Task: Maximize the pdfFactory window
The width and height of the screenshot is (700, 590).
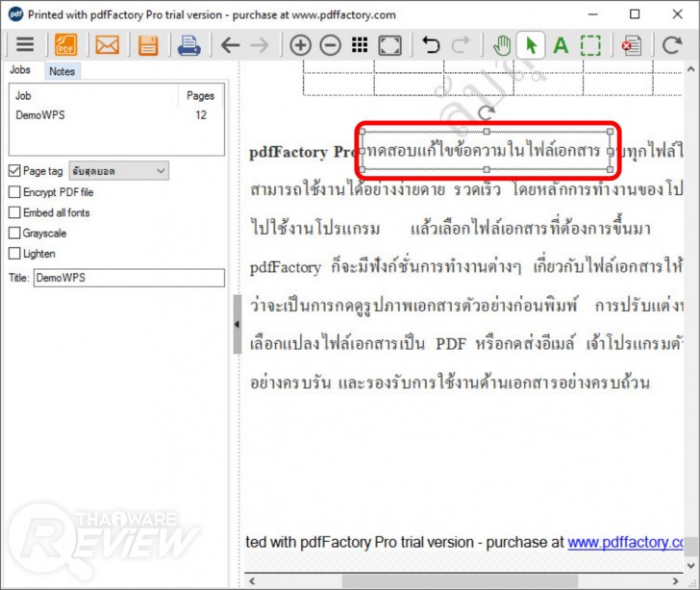Action: click(x=635, y=14)
